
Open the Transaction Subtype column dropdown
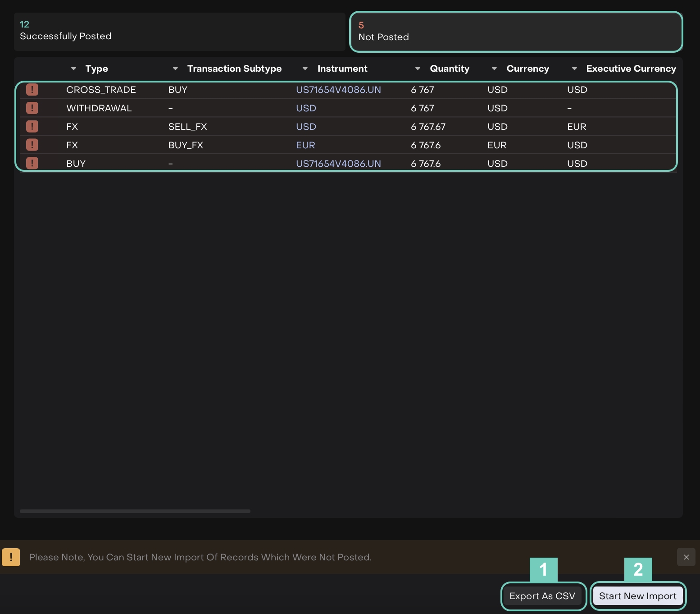pyautogui.click(x=175, y=69)
